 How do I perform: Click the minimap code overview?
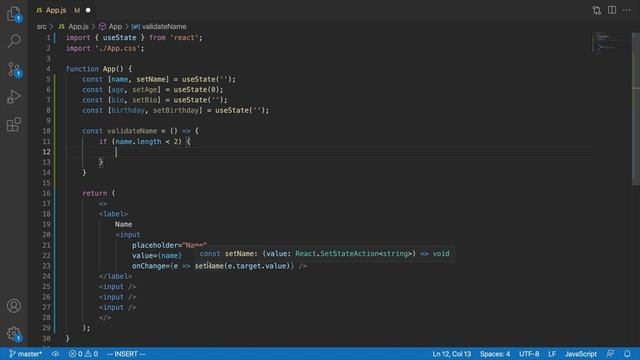pyautogui.click(x=610, y=42)
